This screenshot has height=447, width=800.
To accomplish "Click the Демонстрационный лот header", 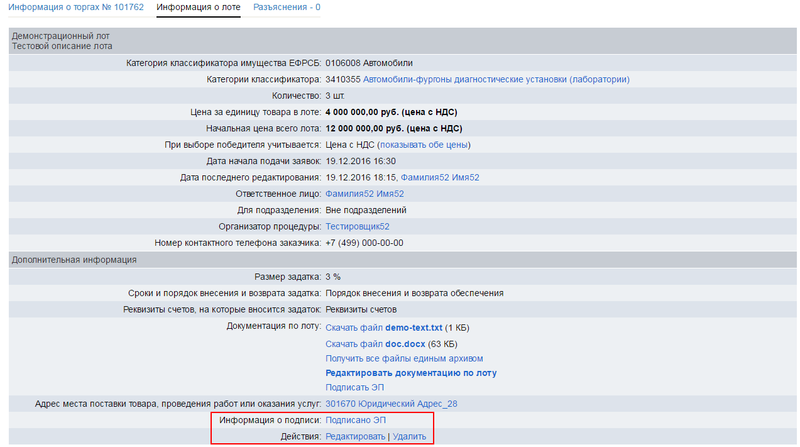I will [x=61, y=36].
